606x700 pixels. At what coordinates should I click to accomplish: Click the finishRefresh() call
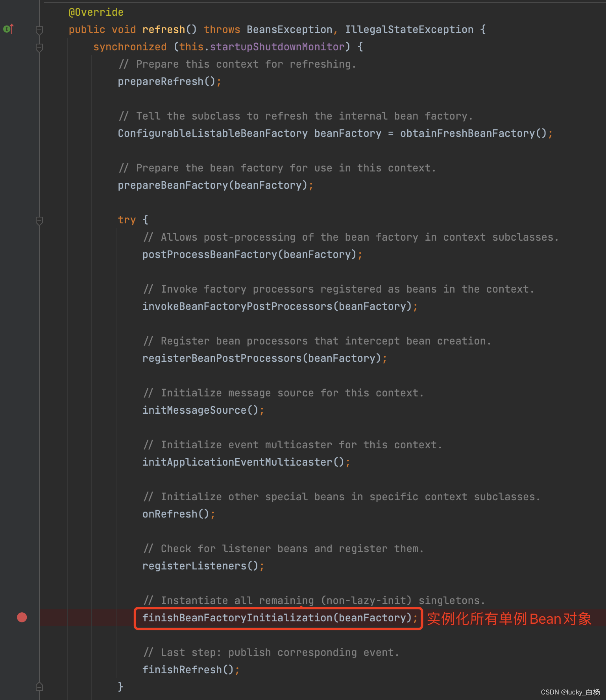coord(188,670)
